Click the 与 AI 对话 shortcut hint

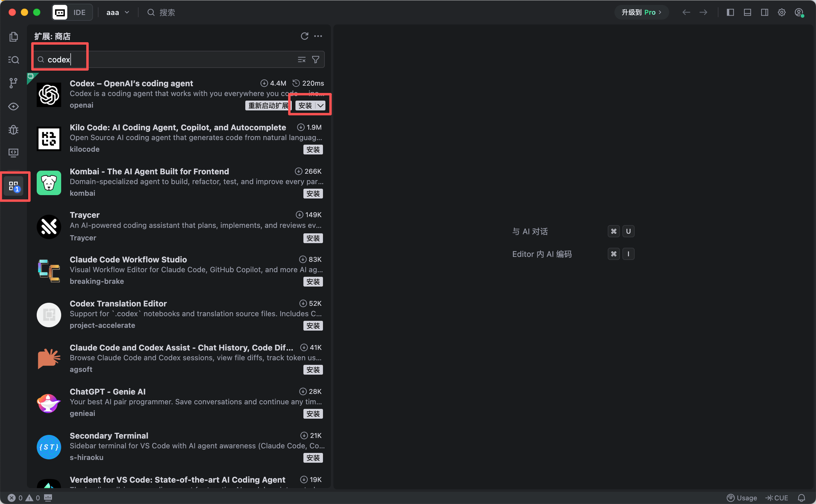(530, 231)
